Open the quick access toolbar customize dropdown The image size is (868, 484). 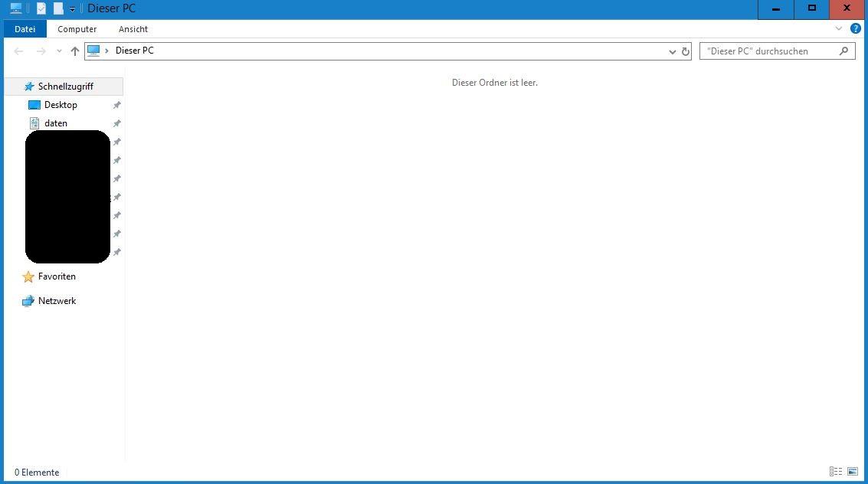coord(72,9)
